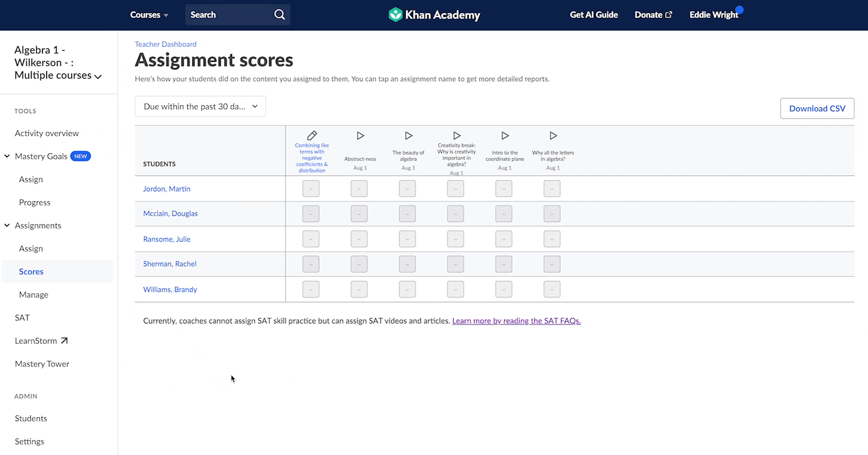Open Sherman, Rachel's Creativity break score cell
The image size is (868, 455).
(455, 264)
